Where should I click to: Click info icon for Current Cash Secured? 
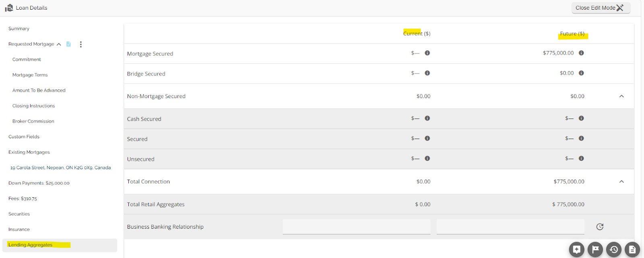pyautogui.click(x=427, y=118)
